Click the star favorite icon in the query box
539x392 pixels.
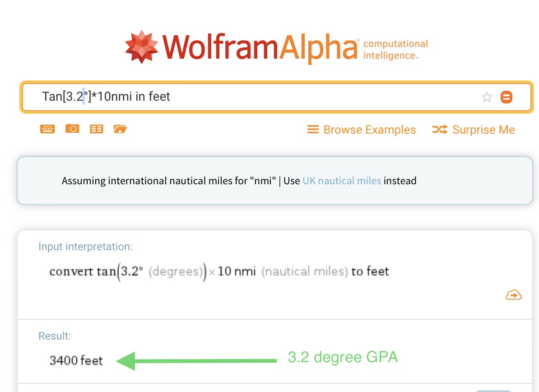pyautogui.click(x=487, y=97)
